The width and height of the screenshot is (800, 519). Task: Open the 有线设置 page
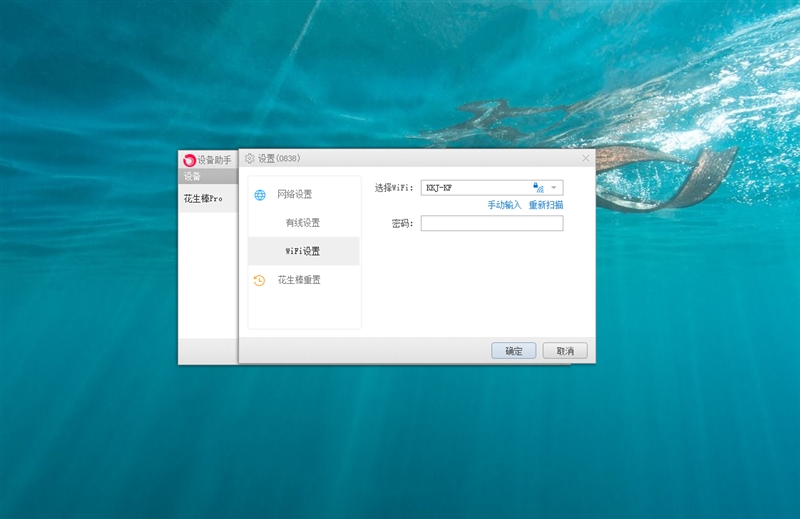click(x=303, y=223)
